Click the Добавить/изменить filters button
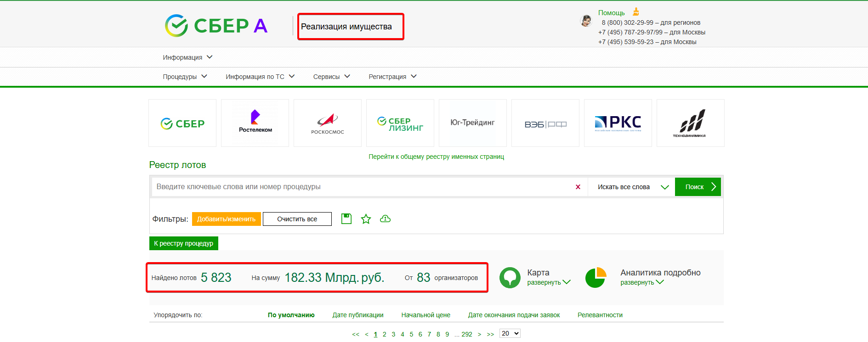 (x=226, y=219)
